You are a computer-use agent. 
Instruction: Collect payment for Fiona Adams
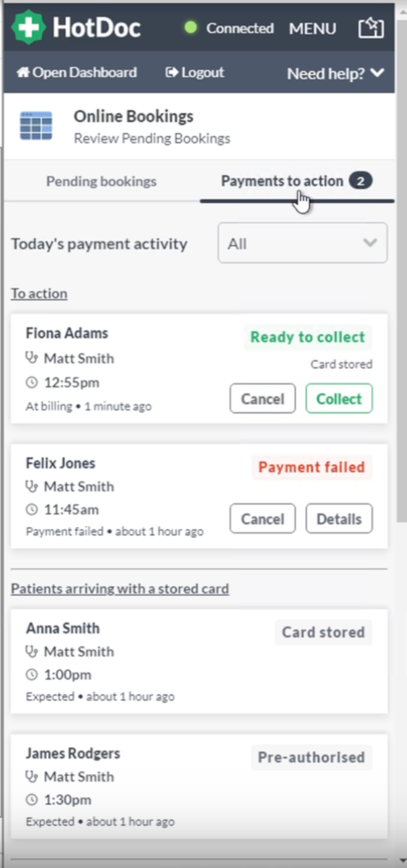click(x=339, y=399)
